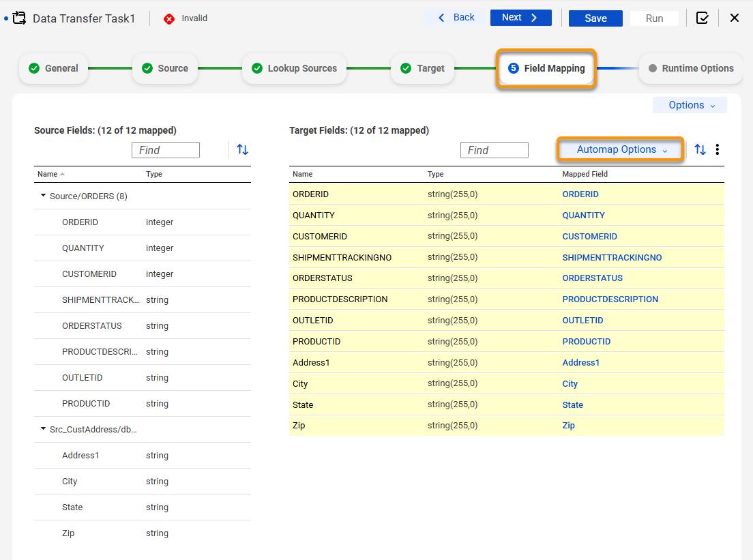
Task: Select SHIPMENTTRACK... source field
Action: point(143,299)
